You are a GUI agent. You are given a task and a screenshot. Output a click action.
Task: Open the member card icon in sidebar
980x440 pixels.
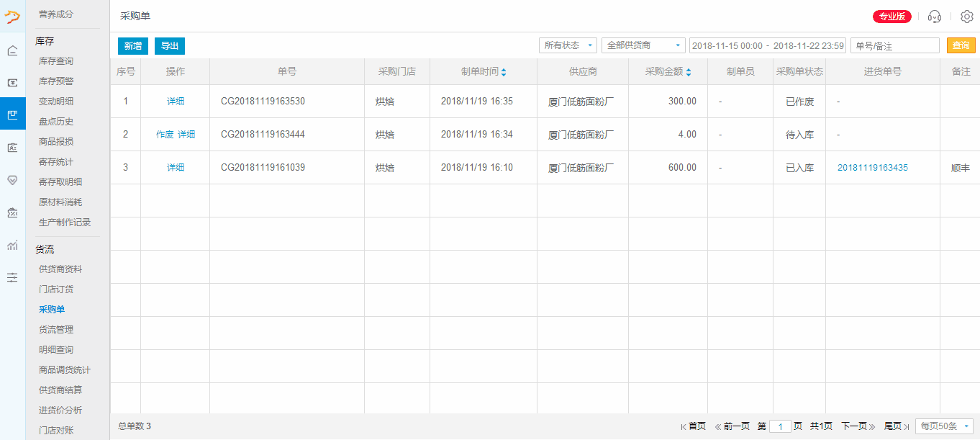click(x=12, y=148)
